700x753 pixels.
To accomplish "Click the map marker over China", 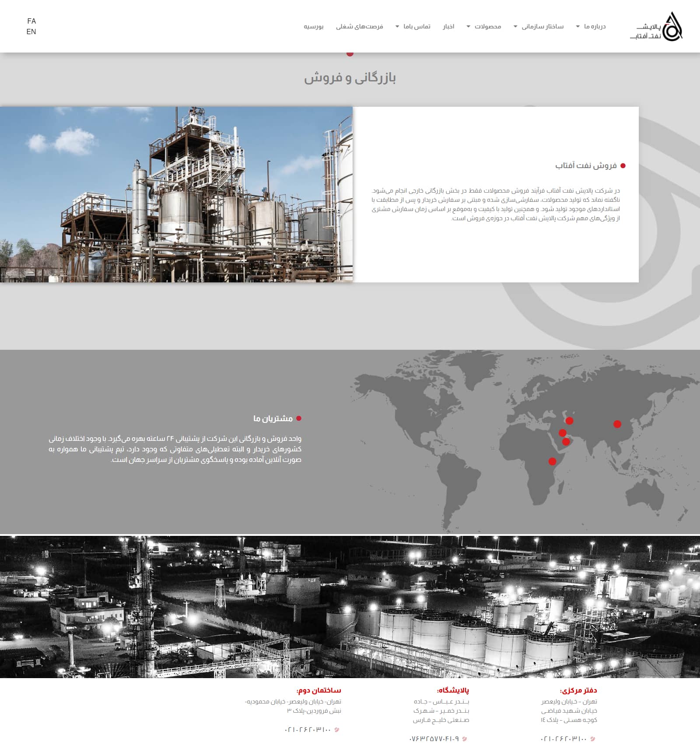I will pyautogui.click(x=617, y=424).
